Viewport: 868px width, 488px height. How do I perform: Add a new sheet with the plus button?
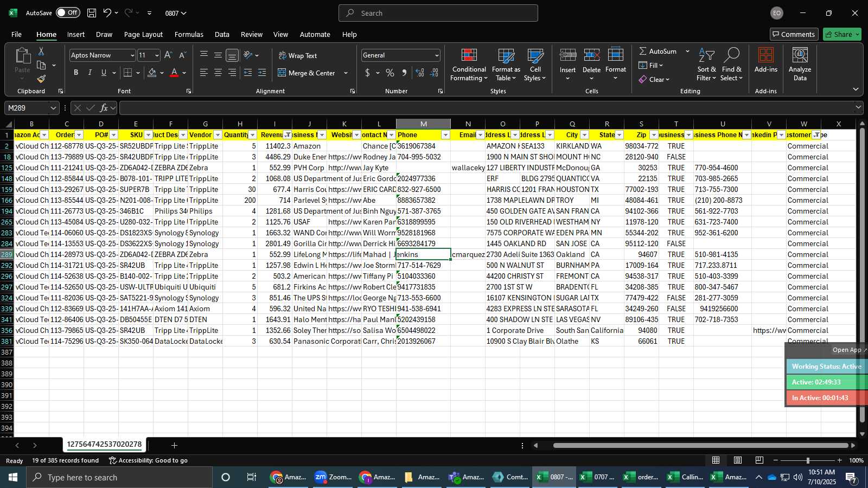(174, 445)
